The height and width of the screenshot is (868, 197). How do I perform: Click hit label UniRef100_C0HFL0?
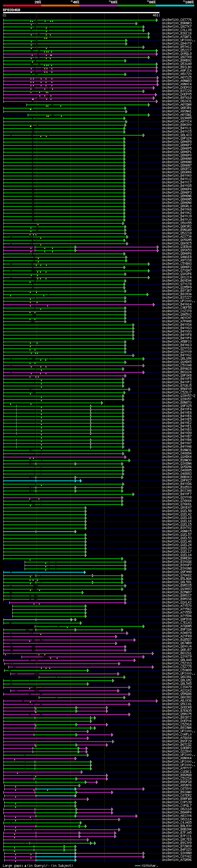click(x=177, y=734)
